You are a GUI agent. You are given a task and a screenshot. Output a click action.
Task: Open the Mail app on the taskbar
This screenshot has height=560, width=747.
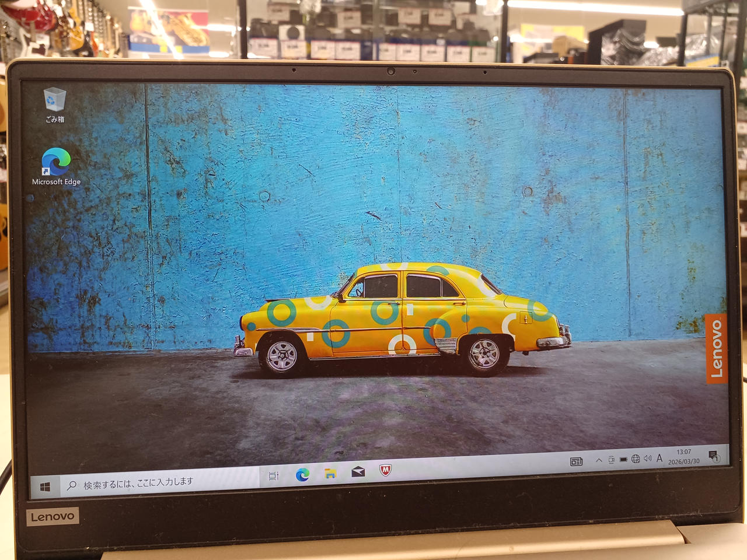358,471
